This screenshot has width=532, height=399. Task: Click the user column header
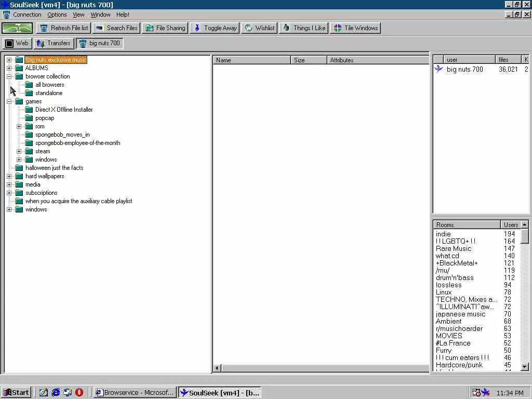(469, 60)
